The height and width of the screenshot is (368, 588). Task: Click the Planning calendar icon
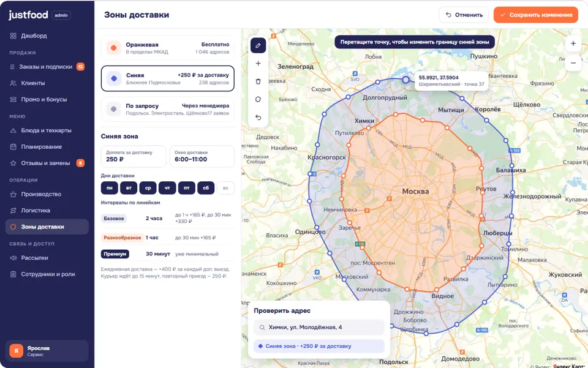coord(13,146)
